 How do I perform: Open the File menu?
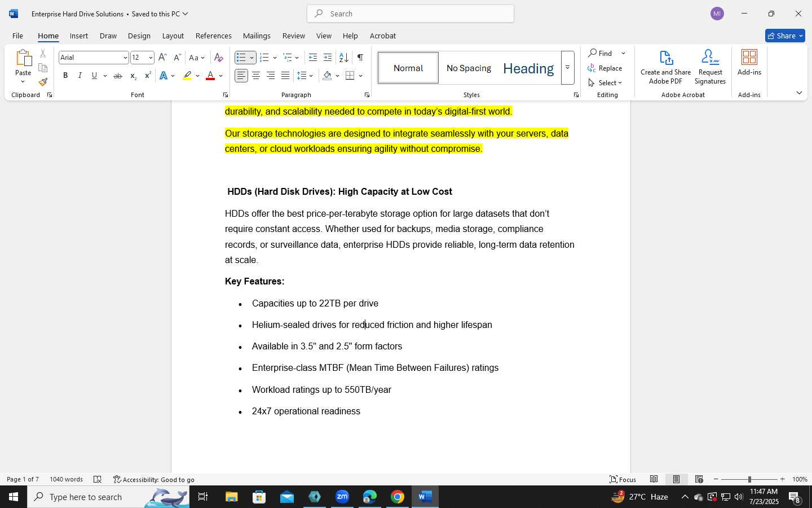point(17,36)
